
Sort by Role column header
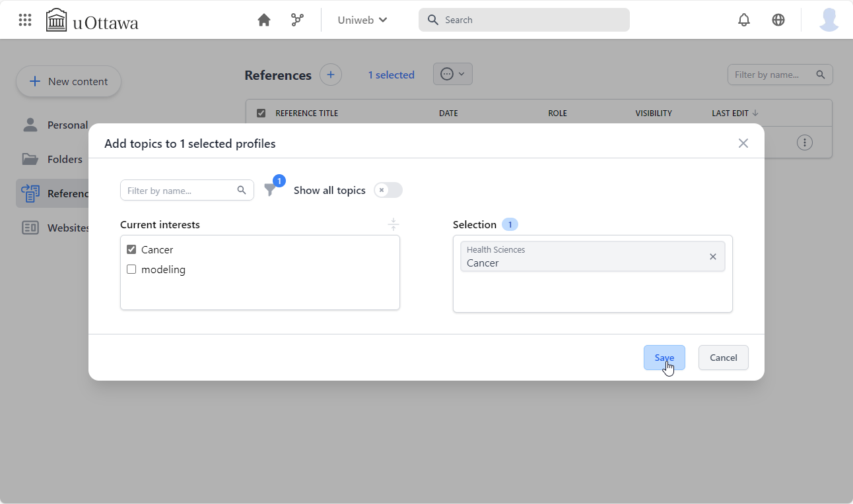(x=557, y=113)
